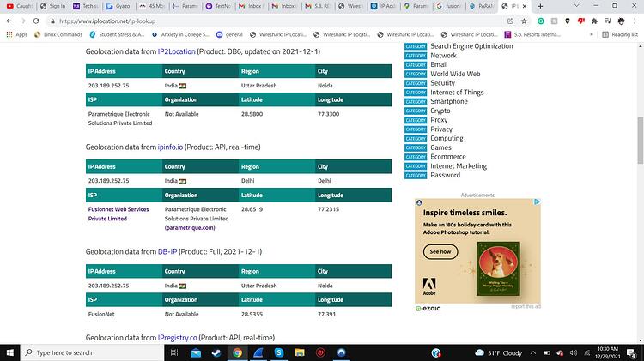Open Skype from the taskbar
644x361 pixels.
point(279,352)
